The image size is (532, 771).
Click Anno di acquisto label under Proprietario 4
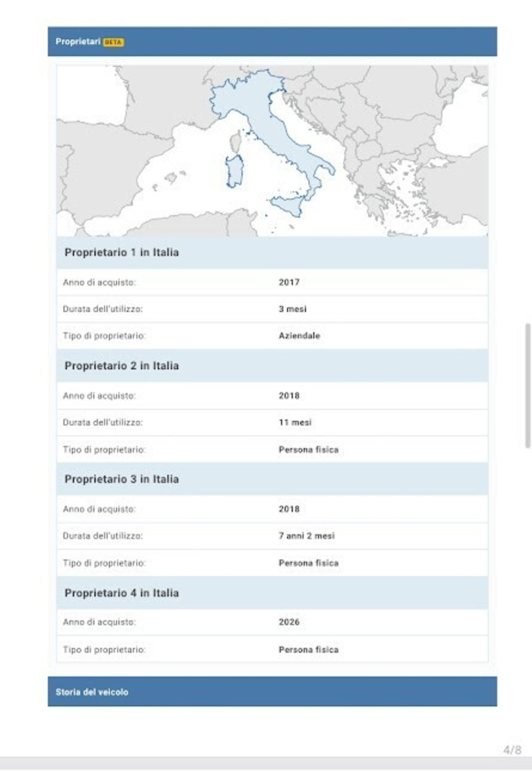pos(99,622)
